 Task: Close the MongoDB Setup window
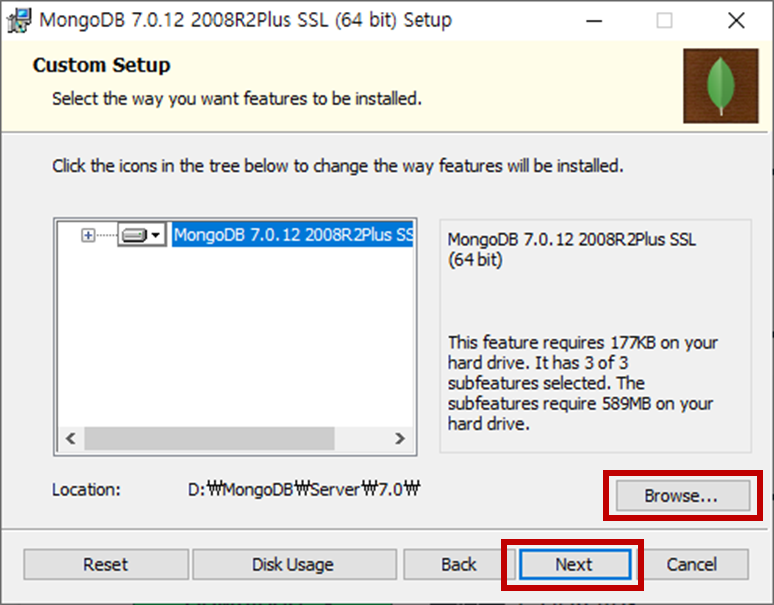[x=736, y=21]
